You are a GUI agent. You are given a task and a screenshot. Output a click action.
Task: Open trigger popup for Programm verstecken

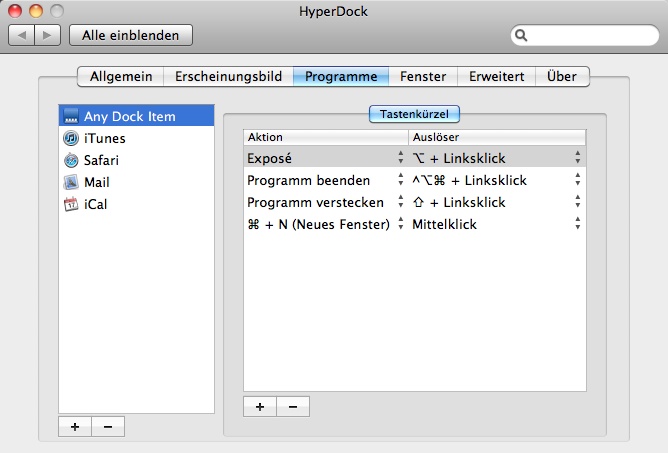(578, 202)
